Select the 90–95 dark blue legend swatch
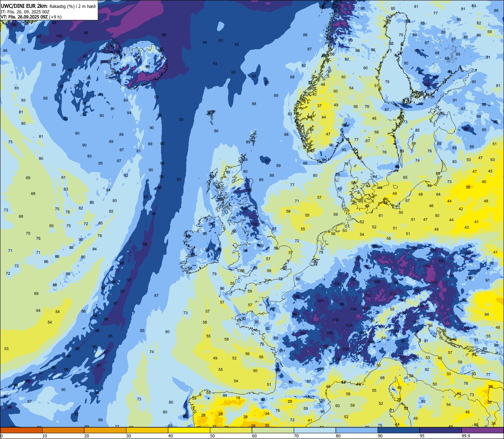The height and width of the screenshot is (439, 504). [398, 430]
